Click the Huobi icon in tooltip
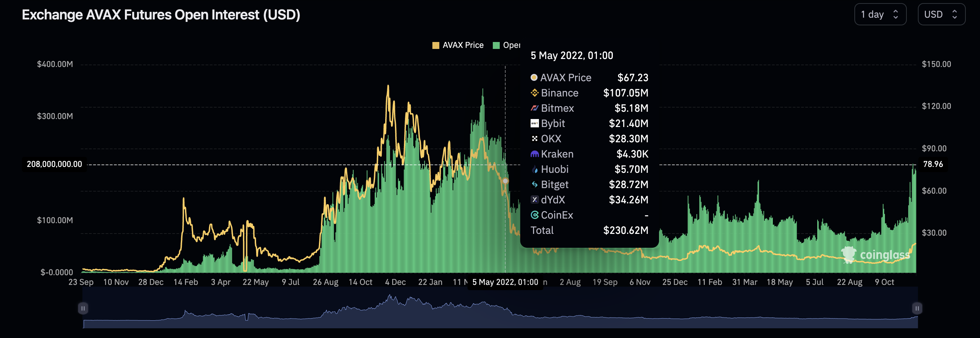Viewport: 980px width, 338px height. coord(534,169)
